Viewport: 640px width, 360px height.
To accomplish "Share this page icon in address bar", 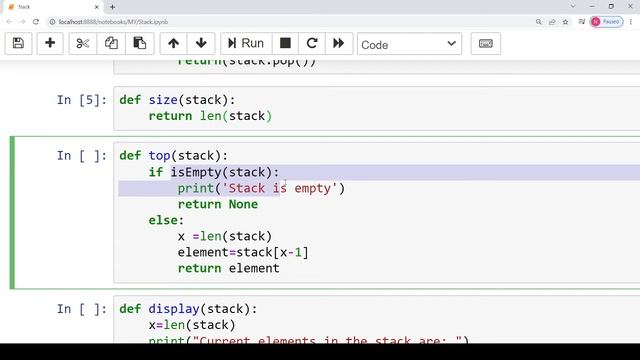I will tap(552, 22).
